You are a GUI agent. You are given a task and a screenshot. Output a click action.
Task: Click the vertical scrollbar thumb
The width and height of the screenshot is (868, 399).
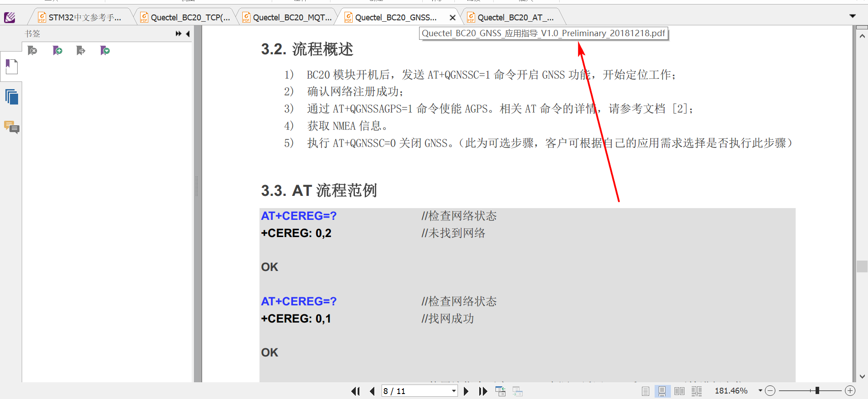tap(862, 266)
